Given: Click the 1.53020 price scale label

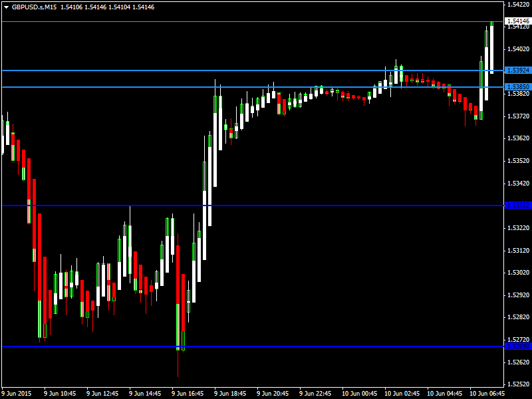Looking at the screenshot, I should (517, 273).
